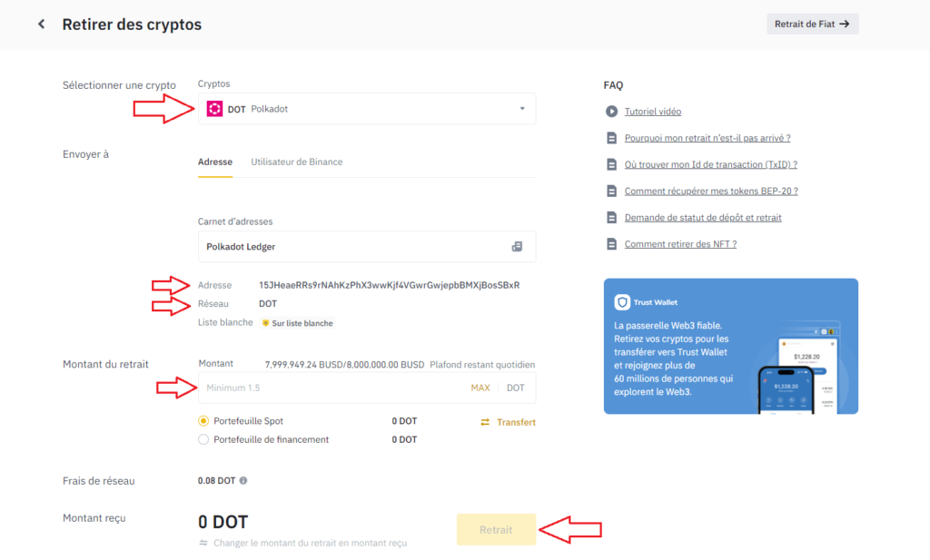
Task: Select the Adresse tab
Action: [214, 162]
